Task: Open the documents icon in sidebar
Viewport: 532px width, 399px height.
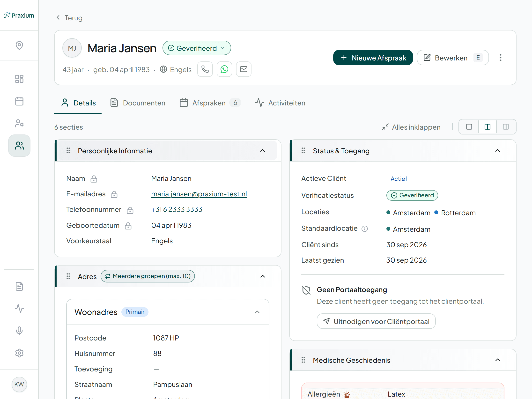Action: coord(19,286)
